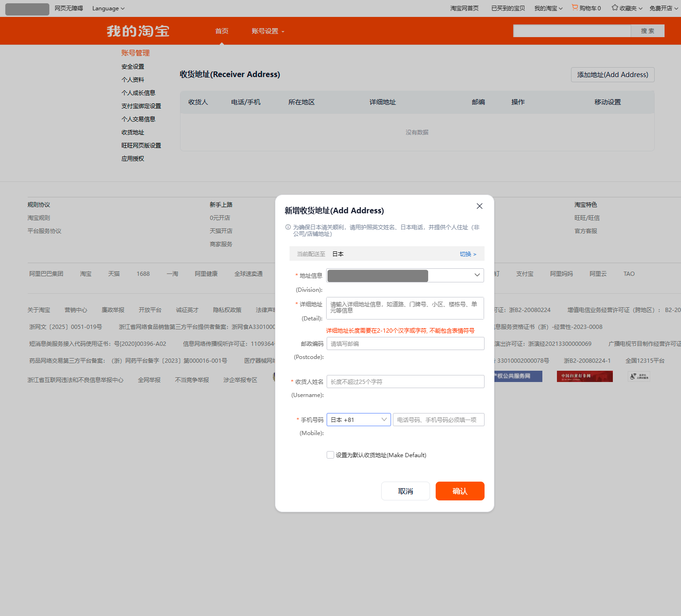This screenshot has width=681, height=616.
Task: Expand the 账号设置 menu
Action: [267, 31]
